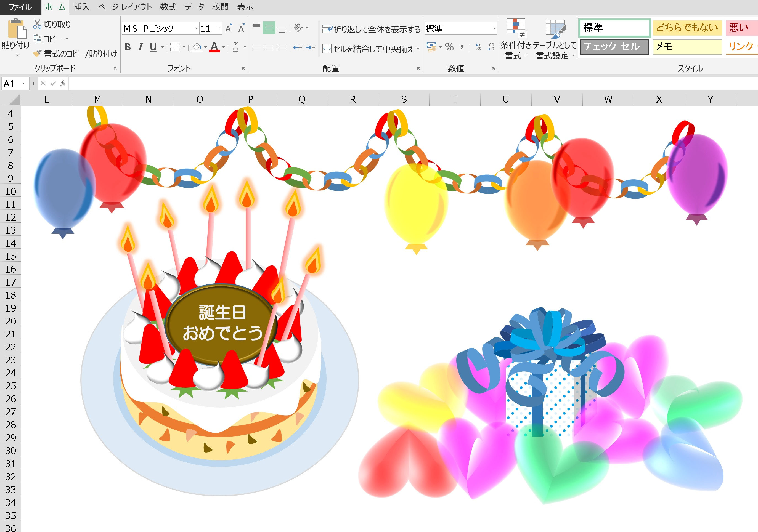Click the Increase Decimal icon
758x532 pixels.
point(478,47)
